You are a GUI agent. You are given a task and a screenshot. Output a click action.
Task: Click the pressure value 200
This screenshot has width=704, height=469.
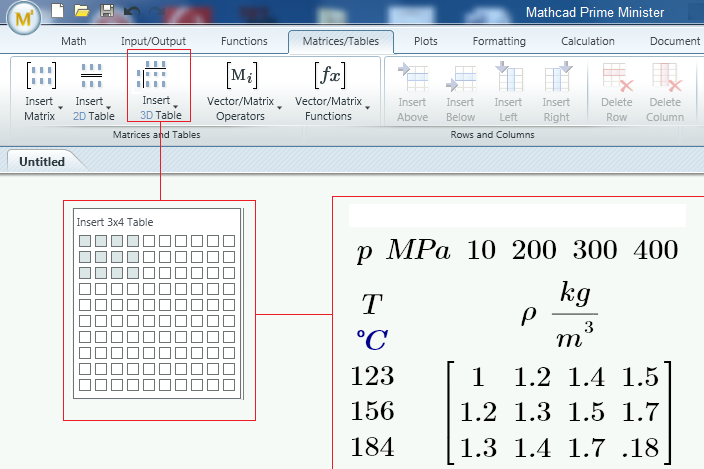(534, 250)
